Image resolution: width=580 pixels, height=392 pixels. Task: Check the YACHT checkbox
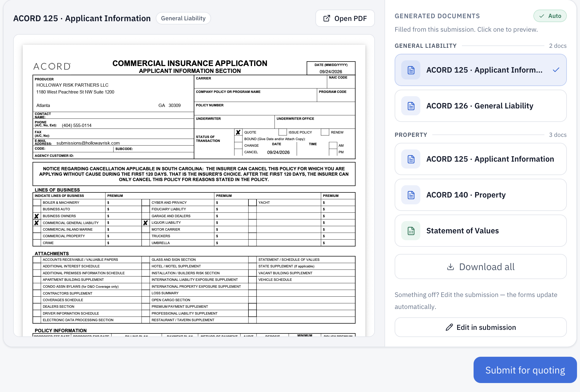tap(252, 203)
